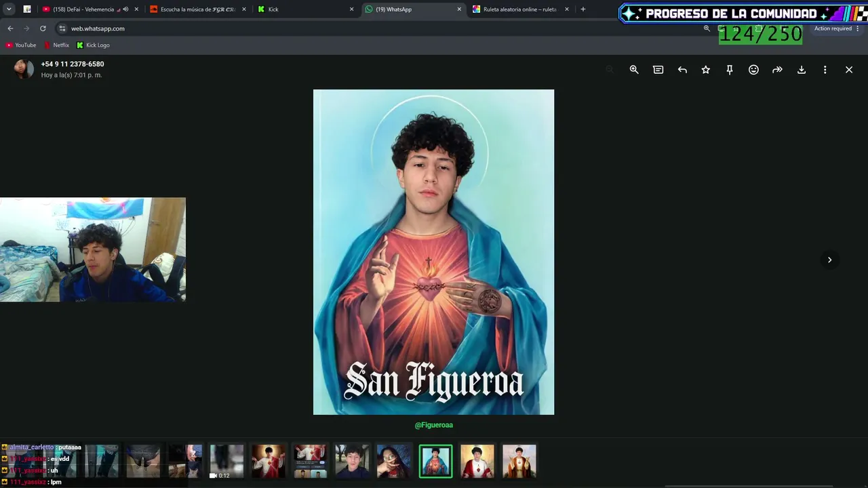View site information for web.whatsapp.com
Viewport: 868px width, 488px height.
62,28
